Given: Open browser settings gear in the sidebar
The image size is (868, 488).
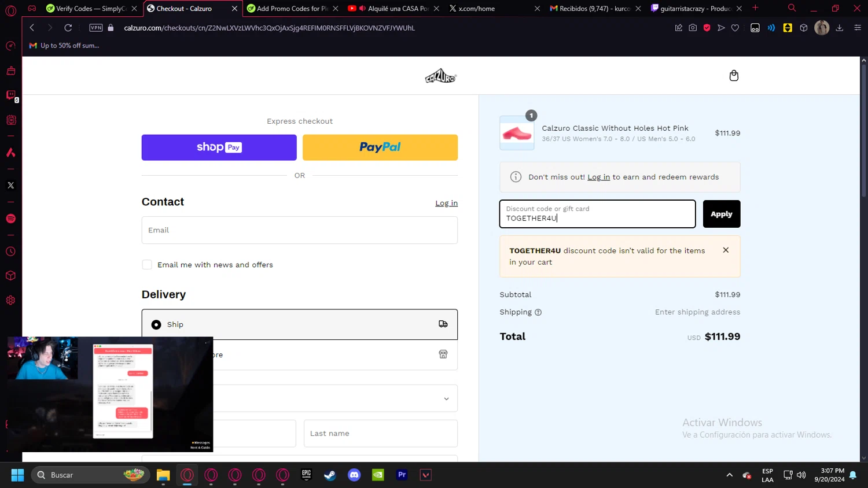Looking at the screenshot, I should tap(10, 300).
